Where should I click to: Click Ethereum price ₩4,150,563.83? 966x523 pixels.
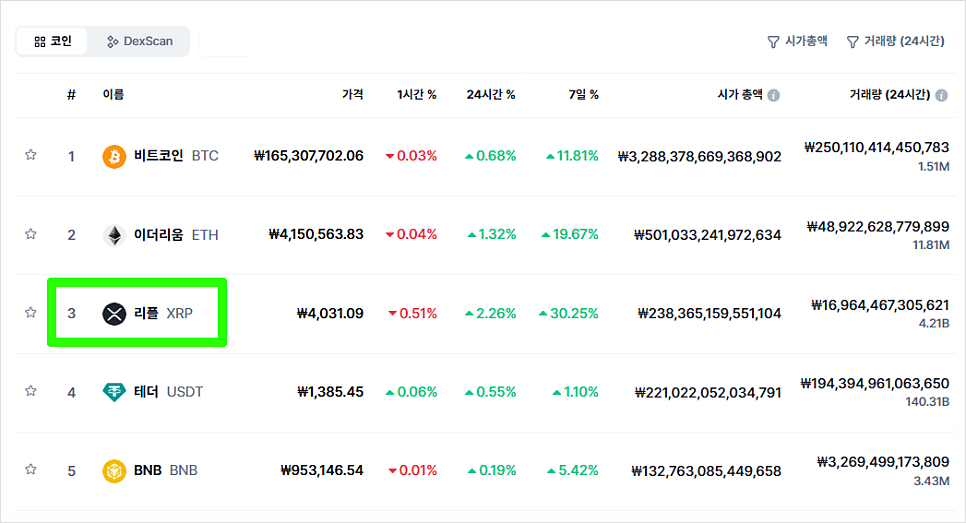[316, 235]
